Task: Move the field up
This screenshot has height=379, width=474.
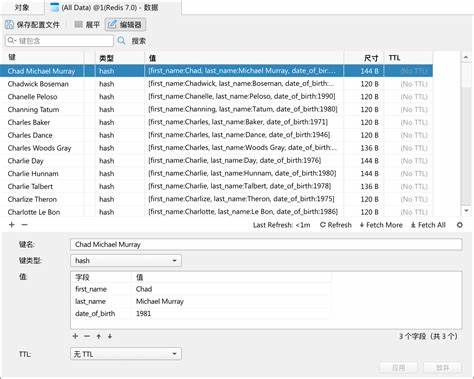Action: click(99, 336)
